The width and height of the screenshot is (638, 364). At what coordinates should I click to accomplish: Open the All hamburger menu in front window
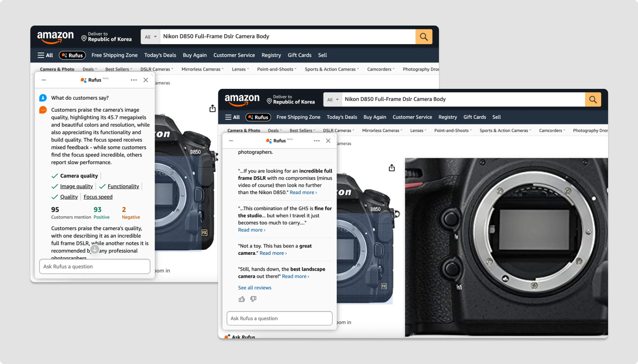(232, 117)
